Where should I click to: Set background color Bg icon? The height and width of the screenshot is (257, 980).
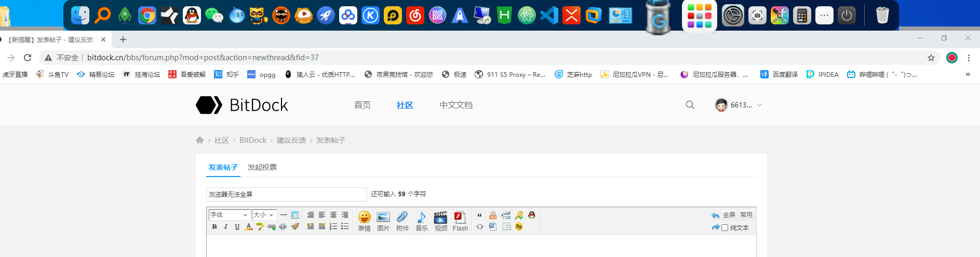click(519, 227)
